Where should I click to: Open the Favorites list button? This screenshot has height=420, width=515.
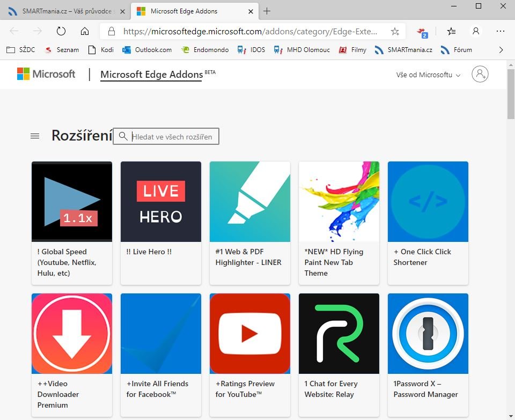point(452,31)
